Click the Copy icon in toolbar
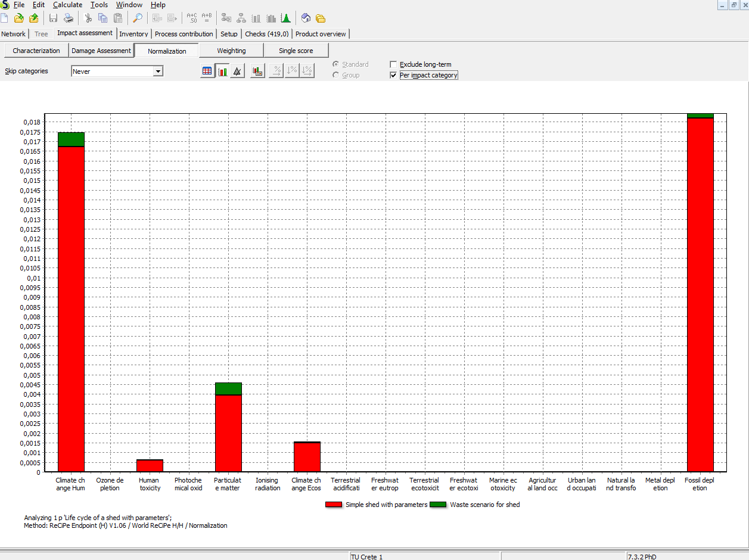 [x=103, y=18]
